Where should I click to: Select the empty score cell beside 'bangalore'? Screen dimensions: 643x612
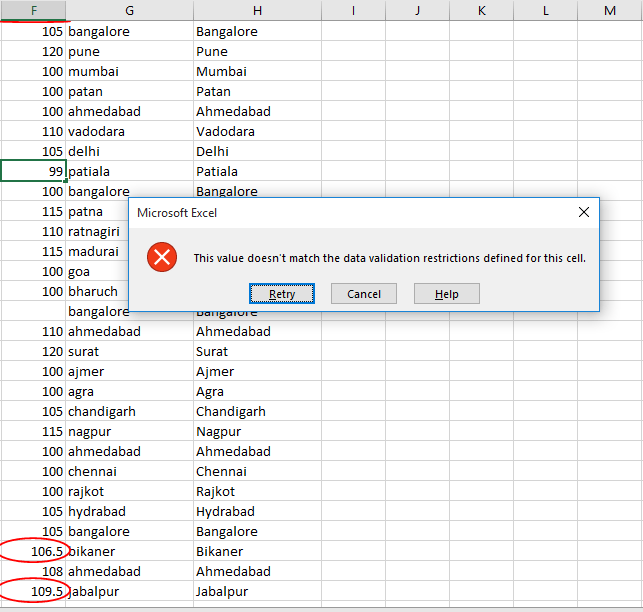click(33, 311)
